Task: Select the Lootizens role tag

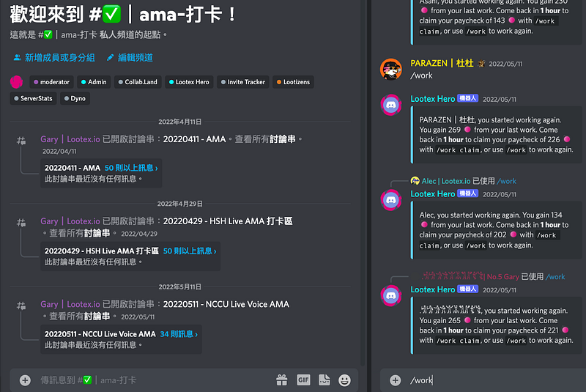Action: 293,82
